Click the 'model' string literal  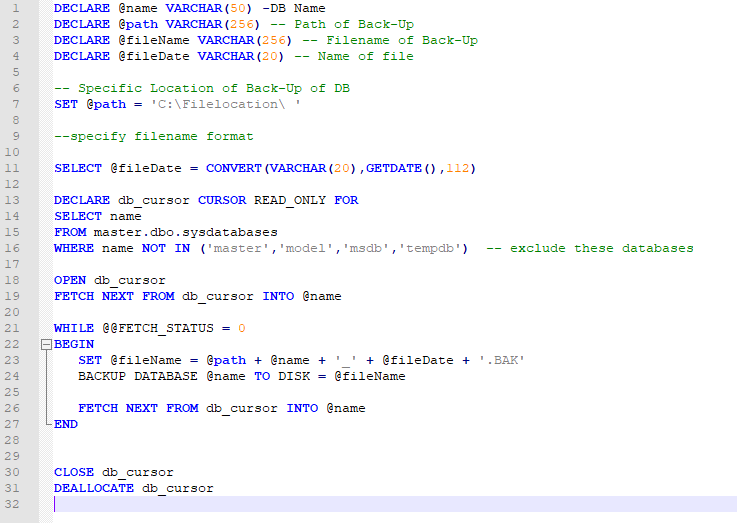pyautogui.click(x=306, y=248)
